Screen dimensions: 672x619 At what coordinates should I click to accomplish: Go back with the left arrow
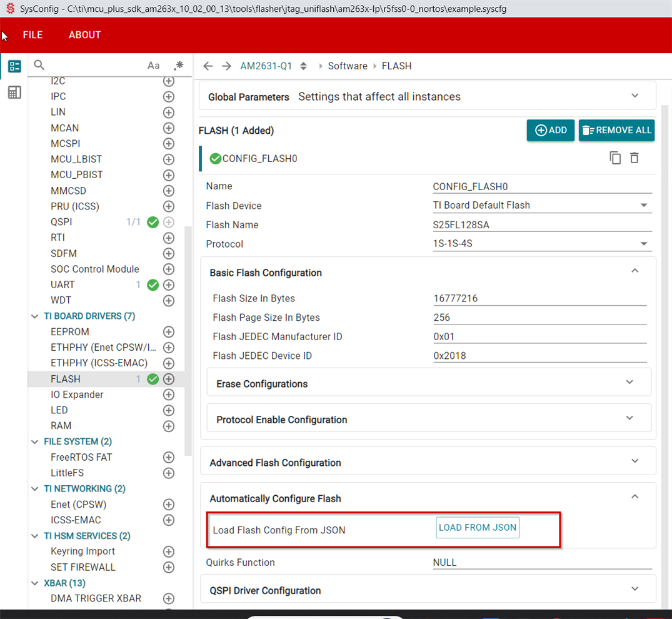(208, 66)
